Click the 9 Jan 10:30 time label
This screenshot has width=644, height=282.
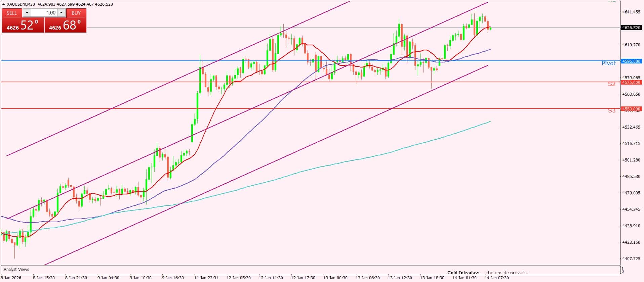pyautogui.click(x=140, y=278)
